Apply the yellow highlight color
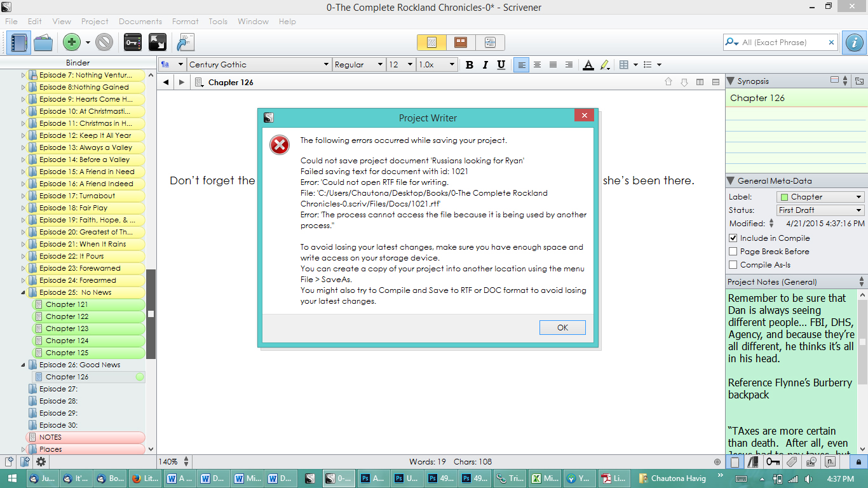 click(604, 65)
